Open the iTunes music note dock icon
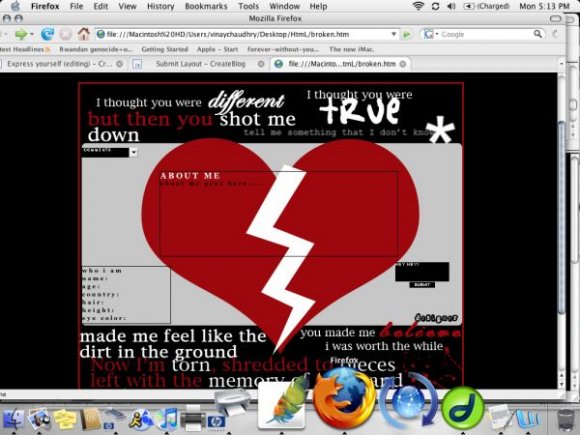The width and height of the screenshot is (580, 435). pyautogui.click(x=167, y=419)
